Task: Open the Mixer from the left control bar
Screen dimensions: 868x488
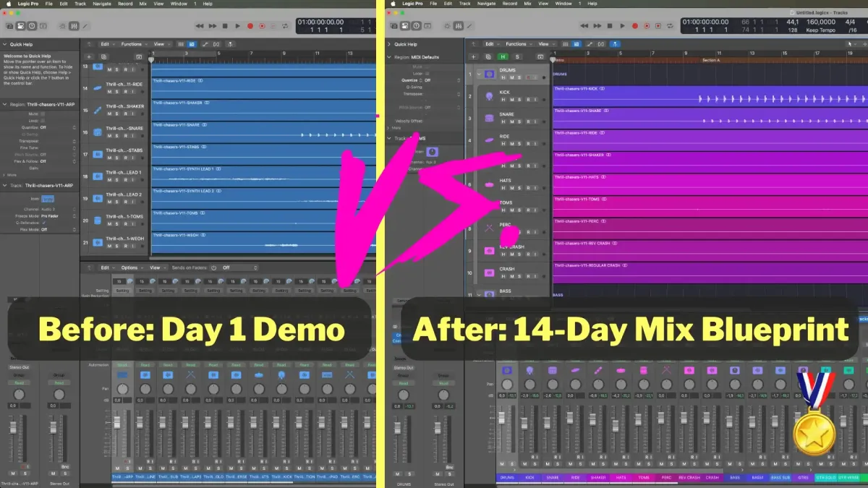Action: 74,26
